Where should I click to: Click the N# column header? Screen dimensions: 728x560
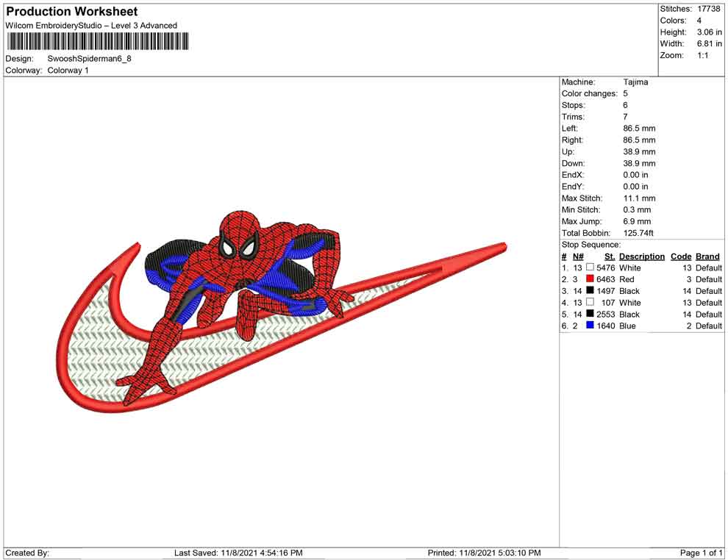[x=578, y=256]
